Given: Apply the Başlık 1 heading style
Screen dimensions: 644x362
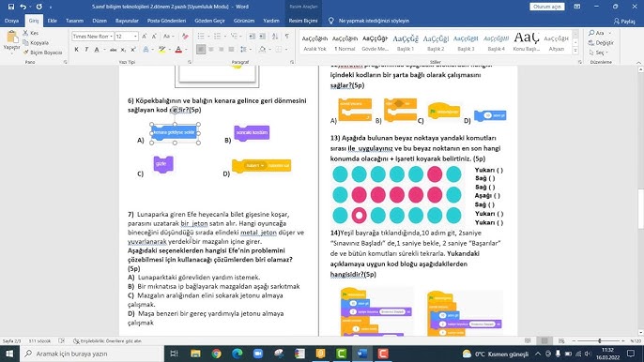Looking at the screenshot, I should click(406, 42).
